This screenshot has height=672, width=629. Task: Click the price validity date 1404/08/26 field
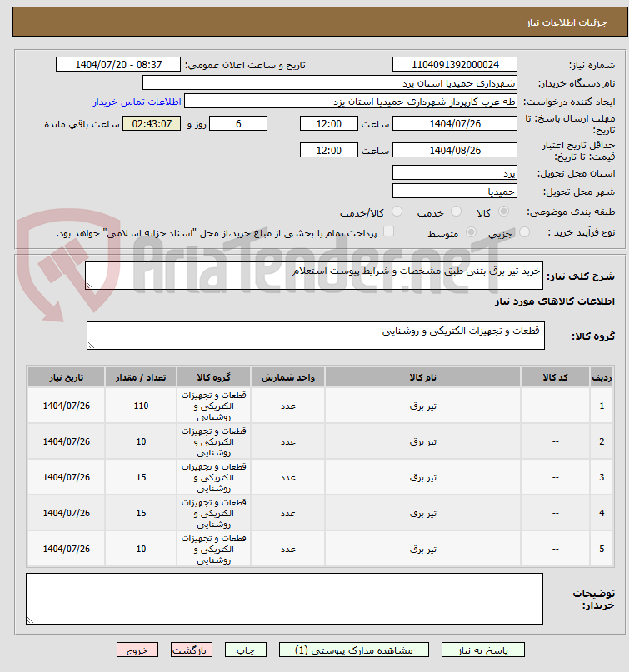[455, 150]
